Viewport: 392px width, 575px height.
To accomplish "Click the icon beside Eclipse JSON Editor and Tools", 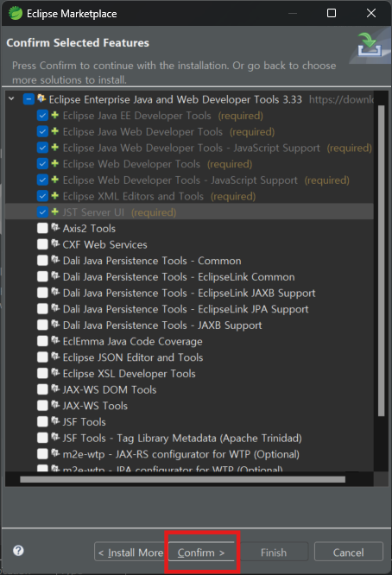I will coord(55,357).
